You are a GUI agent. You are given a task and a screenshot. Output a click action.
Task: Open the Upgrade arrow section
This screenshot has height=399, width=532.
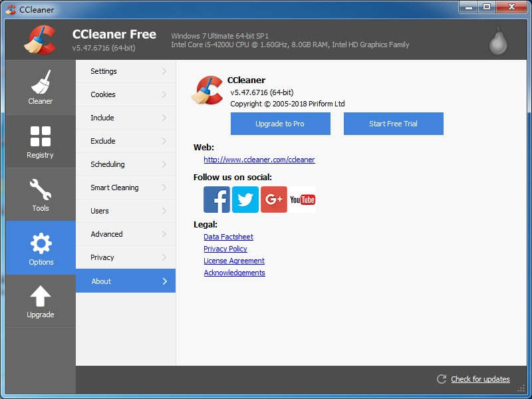pos(41,301)
